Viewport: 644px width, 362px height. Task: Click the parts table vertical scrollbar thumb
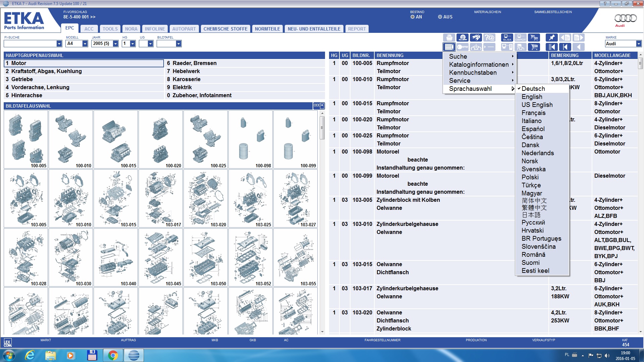point(640,63)
